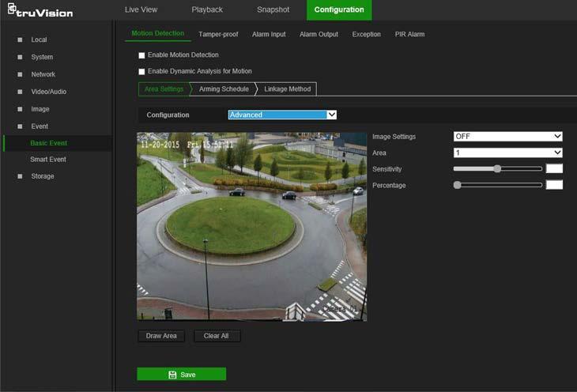
Task: Select the Area Settings step tab
Action: [164, 89]
